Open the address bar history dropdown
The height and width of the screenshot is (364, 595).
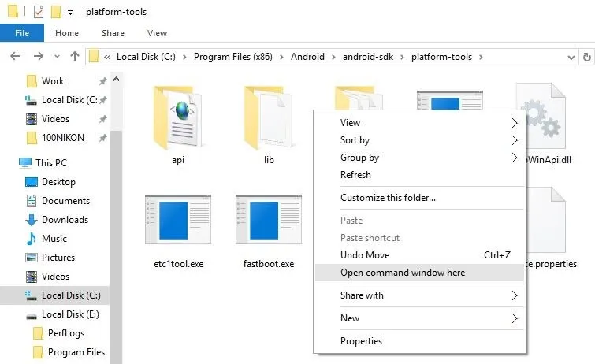571,57
